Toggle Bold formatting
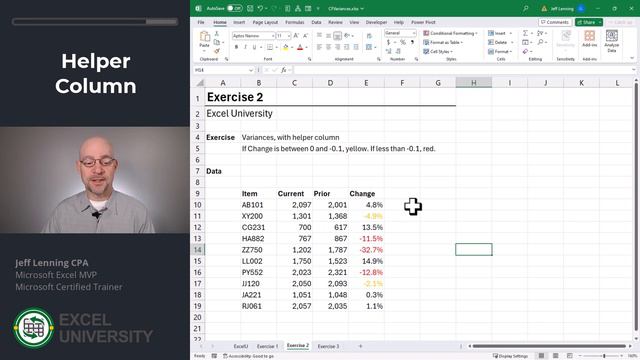 pyautogui.click(x=236, y=47)
